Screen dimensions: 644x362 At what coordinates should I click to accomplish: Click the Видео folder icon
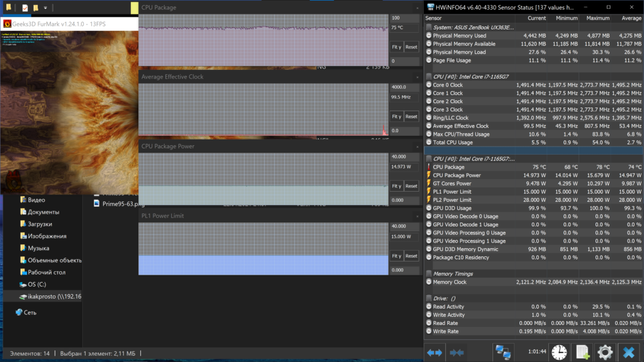(x=23, y=200)
